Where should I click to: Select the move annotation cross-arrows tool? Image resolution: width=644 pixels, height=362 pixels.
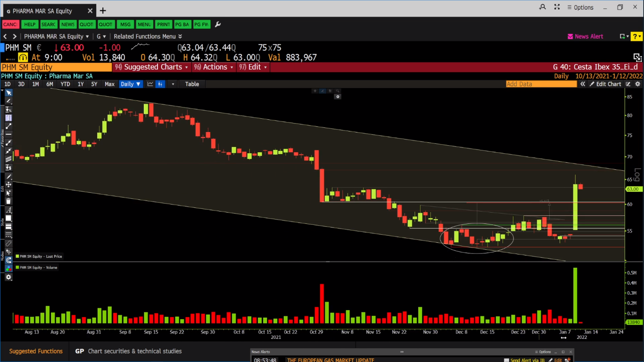coord(8,185)
